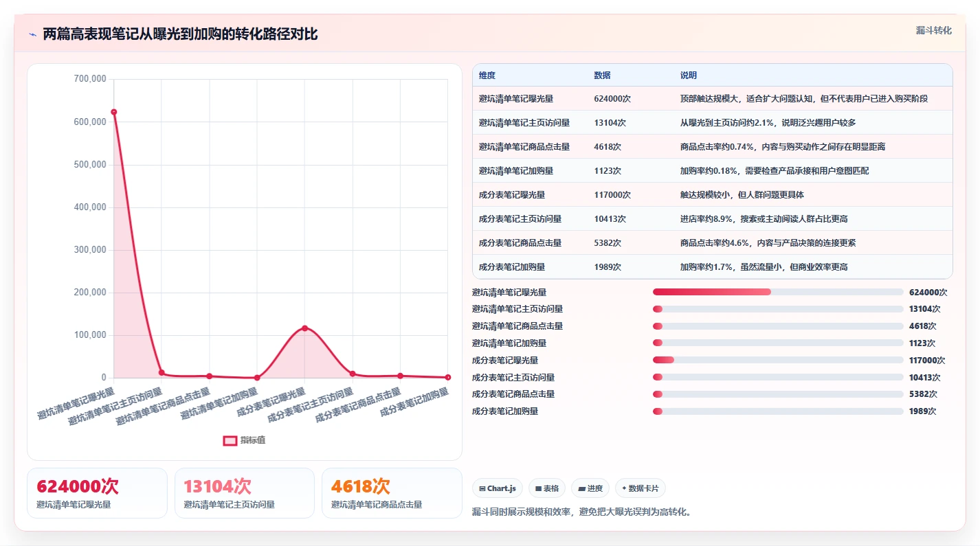Click the title 两篇高表现笔记从曝光到加购的转化路径对比
The width and height of the screenshot is (980, 546).
coord(180,34)
